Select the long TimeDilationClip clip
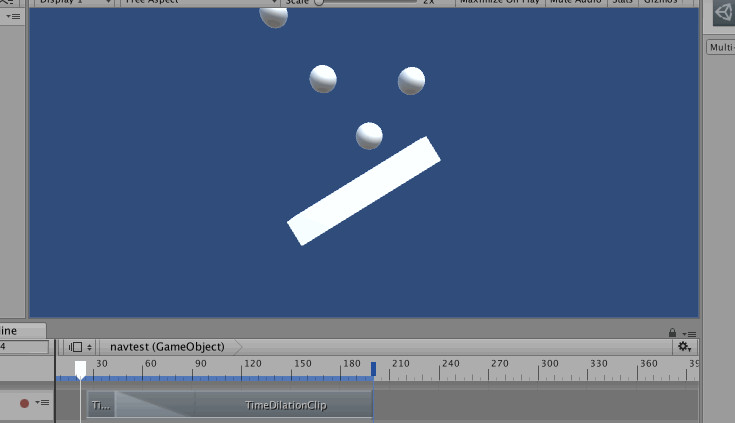The width and height of the screenshot is (735, 423). 285,405
